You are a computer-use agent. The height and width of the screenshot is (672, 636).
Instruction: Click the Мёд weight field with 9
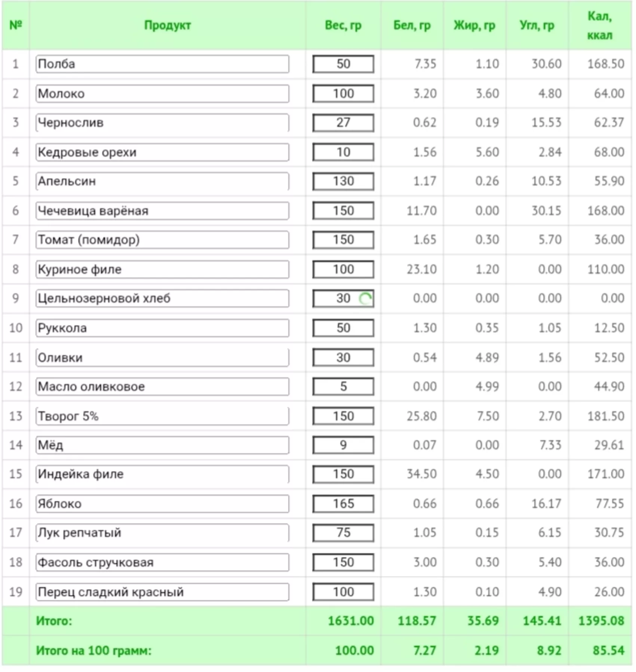point(343,445)
